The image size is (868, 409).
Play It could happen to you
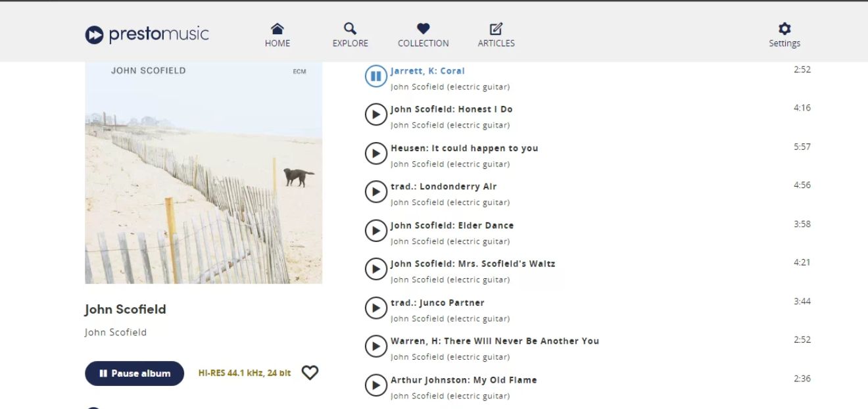(x=375, y=154)
